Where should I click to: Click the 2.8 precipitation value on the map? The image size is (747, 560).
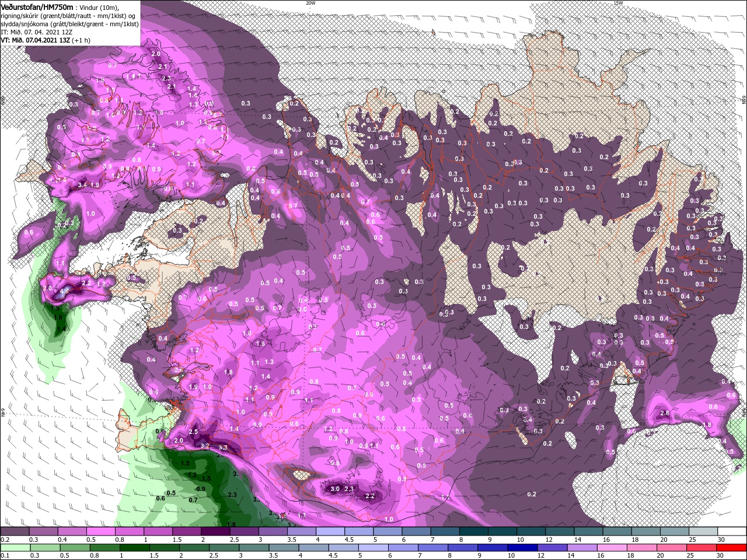pyautogui.click(x=664, y=413)
